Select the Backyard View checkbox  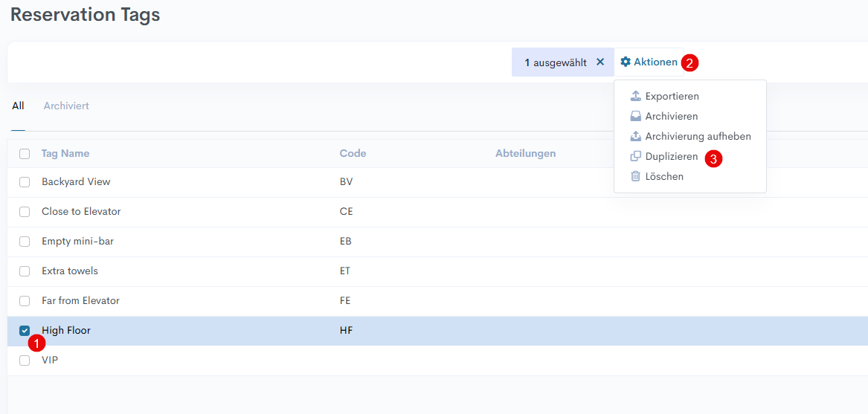pos(25,182)
